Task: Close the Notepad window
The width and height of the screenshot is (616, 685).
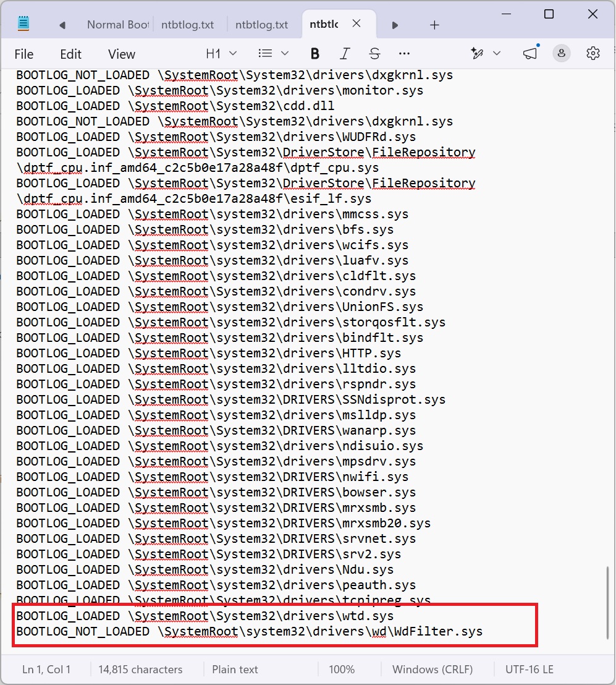Action: pos(593,14)
